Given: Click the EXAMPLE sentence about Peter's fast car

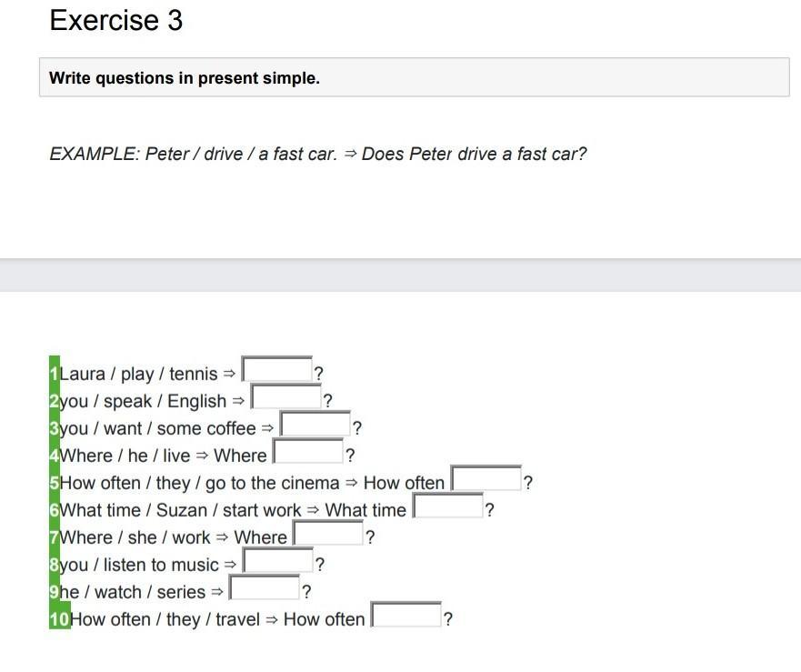Looking at the screenshot, I should click(317, 154).
